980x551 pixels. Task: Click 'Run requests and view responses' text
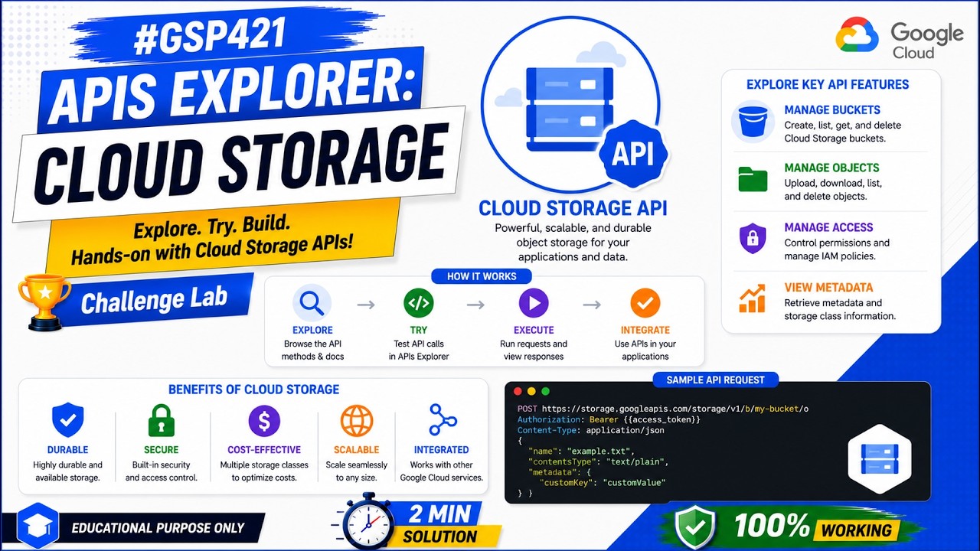pos(533,350)
